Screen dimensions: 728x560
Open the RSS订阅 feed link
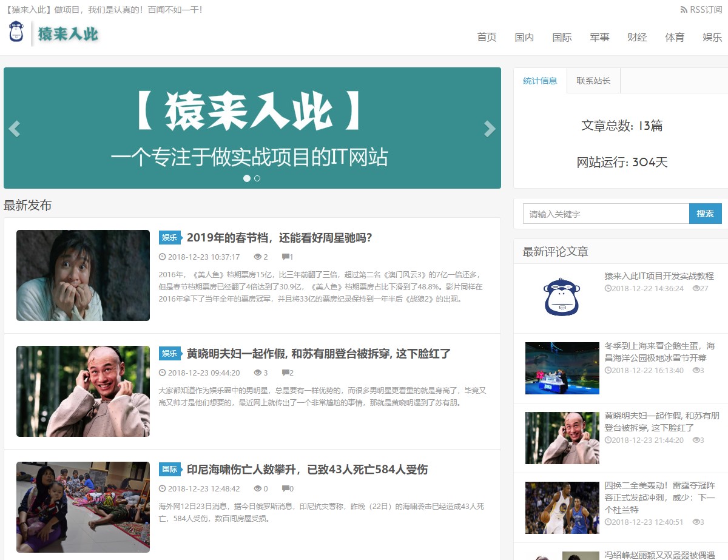pos(701,10)
